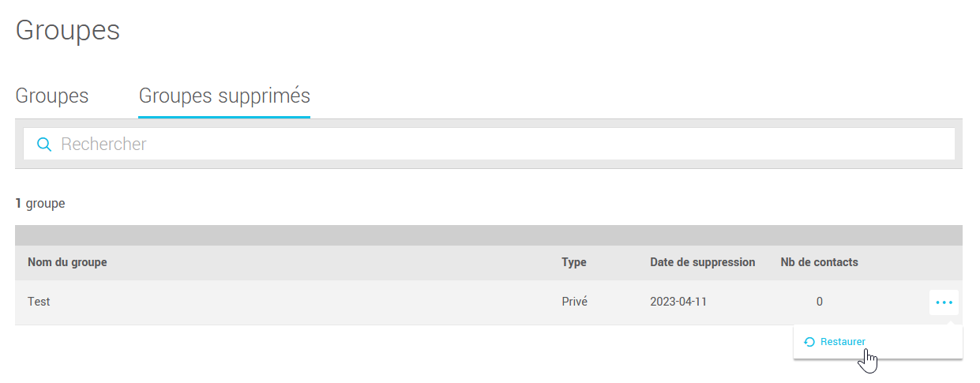Image resolution: width=980 pixels, height=383 pixels.
Task: Sort by Nom du groupe column header
Action: [x=67, y=262]
